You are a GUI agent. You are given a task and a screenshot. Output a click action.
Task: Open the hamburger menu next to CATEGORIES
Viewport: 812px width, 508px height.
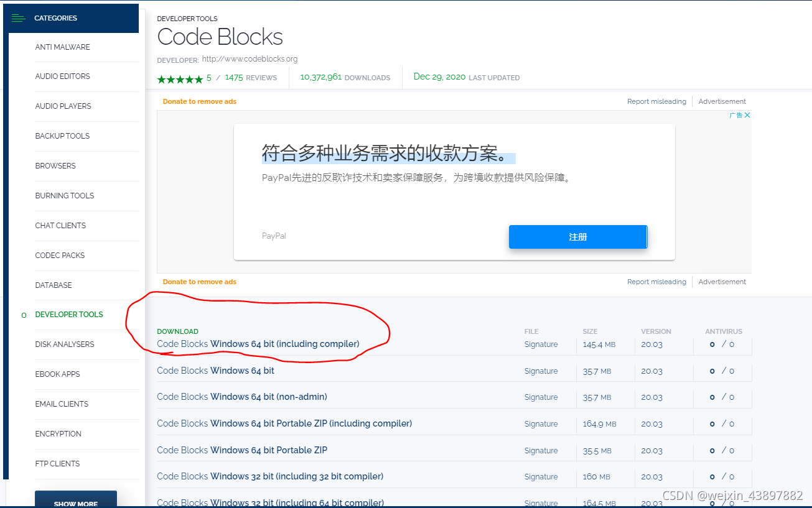18,18
